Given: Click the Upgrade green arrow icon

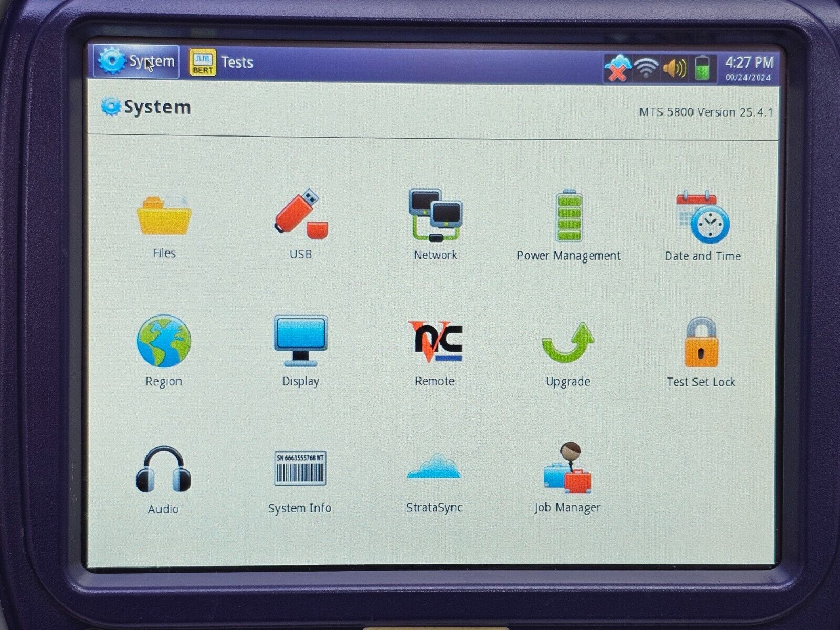Looking at the screenshot, I should (x=568, y=343).
